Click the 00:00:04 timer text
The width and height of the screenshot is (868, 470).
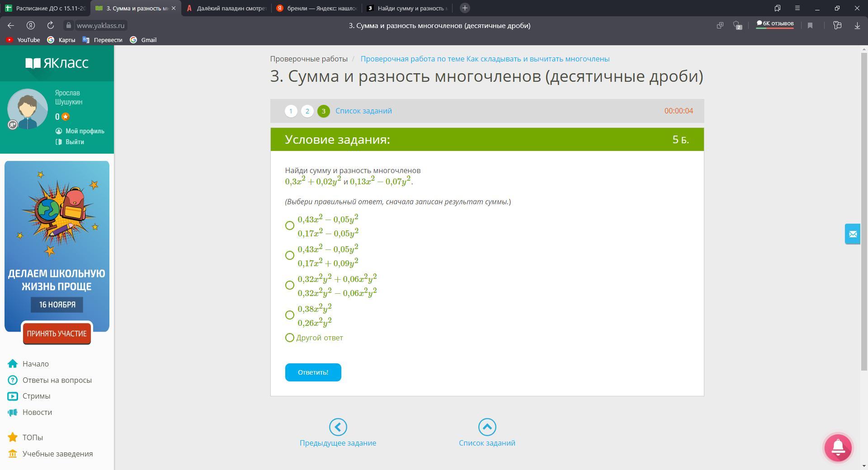(x=679, y=111)
